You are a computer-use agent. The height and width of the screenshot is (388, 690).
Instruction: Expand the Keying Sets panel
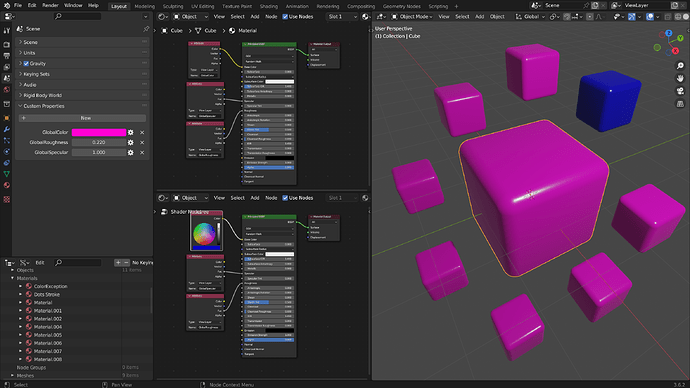[82, 74]
